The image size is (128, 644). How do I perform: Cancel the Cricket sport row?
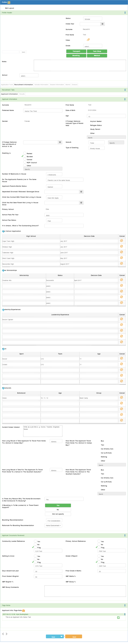[x=121, y=364]
